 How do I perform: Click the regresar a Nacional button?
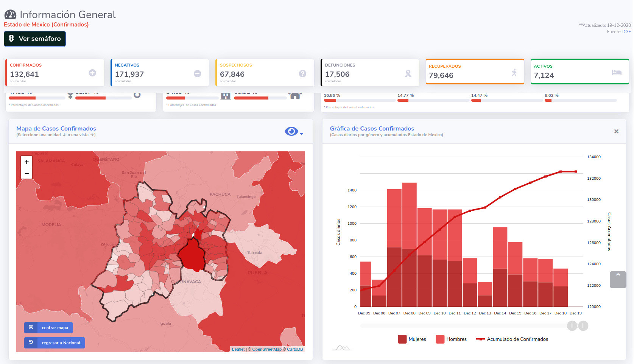pyautogui.click(x=55, y=343)
